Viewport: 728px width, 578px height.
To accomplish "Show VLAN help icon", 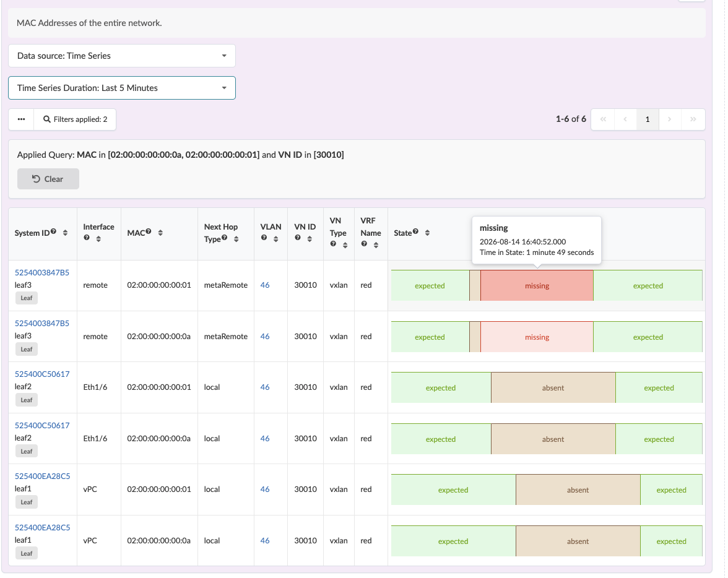I will 264,238.
